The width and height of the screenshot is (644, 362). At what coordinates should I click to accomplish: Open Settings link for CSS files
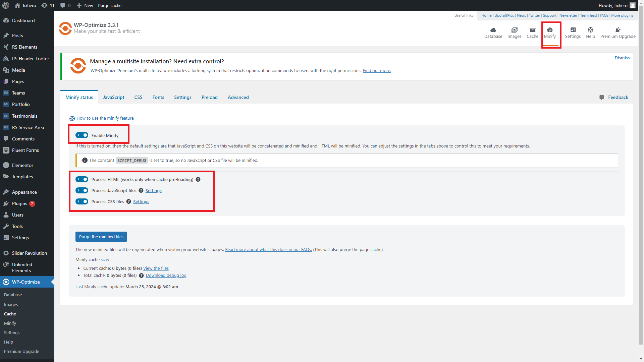(x=141, y=201)
